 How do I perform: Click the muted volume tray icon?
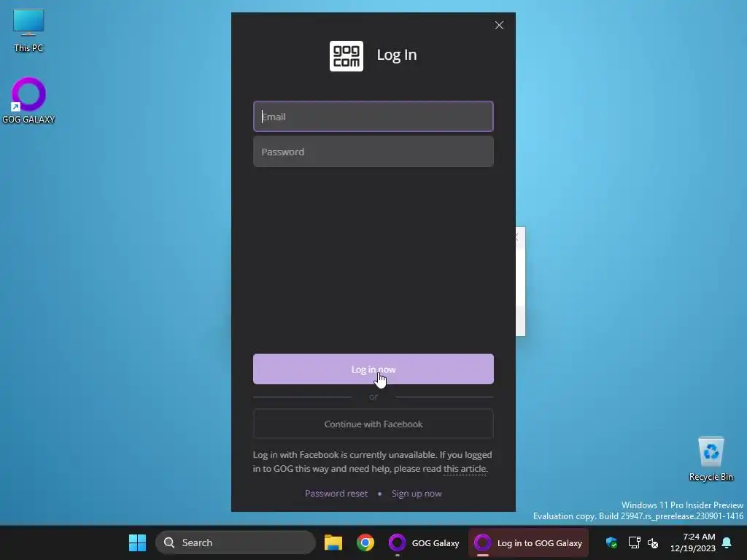(653, 542)
